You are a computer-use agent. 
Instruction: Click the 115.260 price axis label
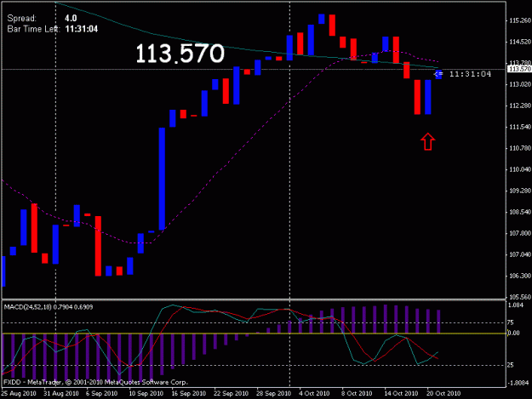pyautogui.click(x=520, y=20)
